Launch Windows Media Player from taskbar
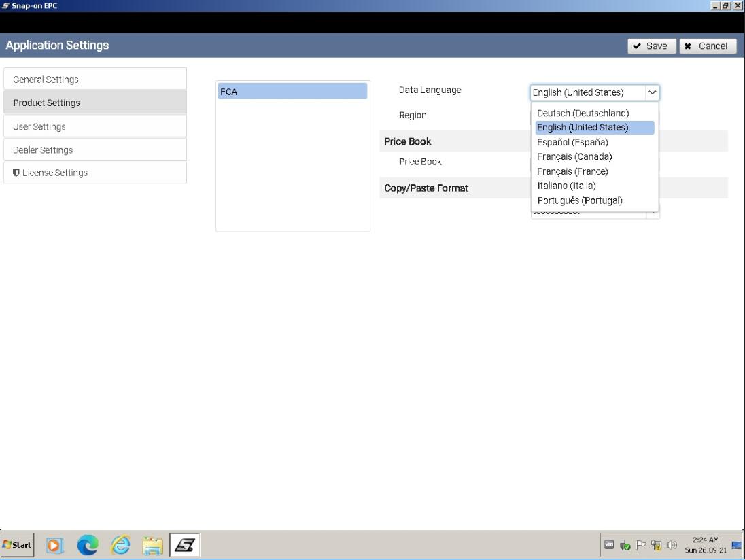 54,545
